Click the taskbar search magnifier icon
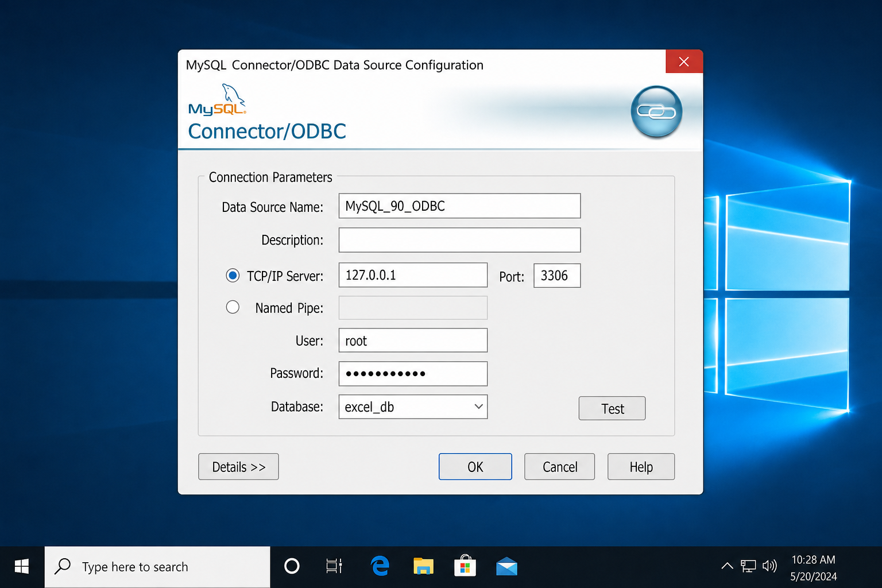Image resolution: width=882 pixels, height=588 pixels. click(x=63, y=566)
